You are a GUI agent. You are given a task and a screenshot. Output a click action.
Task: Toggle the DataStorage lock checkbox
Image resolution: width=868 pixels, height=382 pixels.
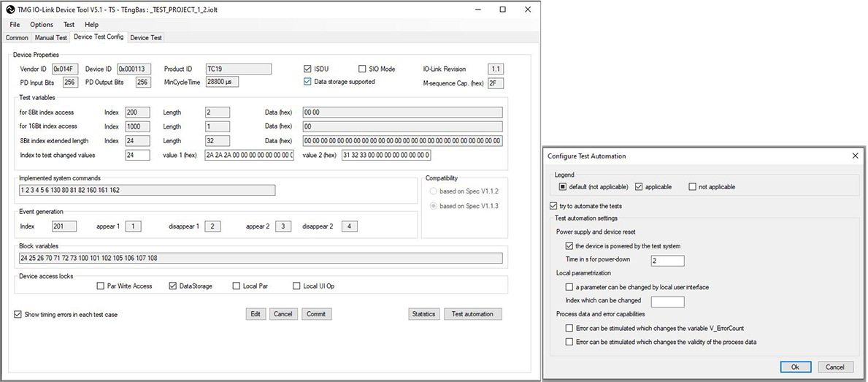click(x=173, y=286)
